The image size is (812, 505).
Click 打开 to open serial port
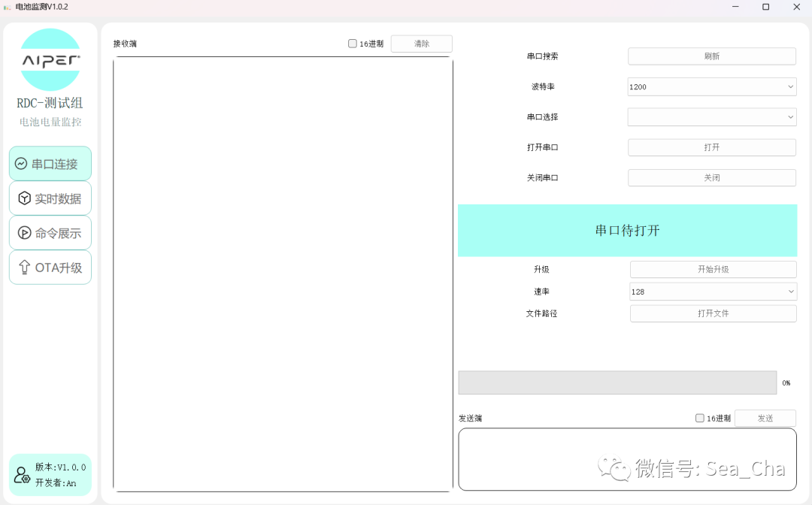point(712,147)
